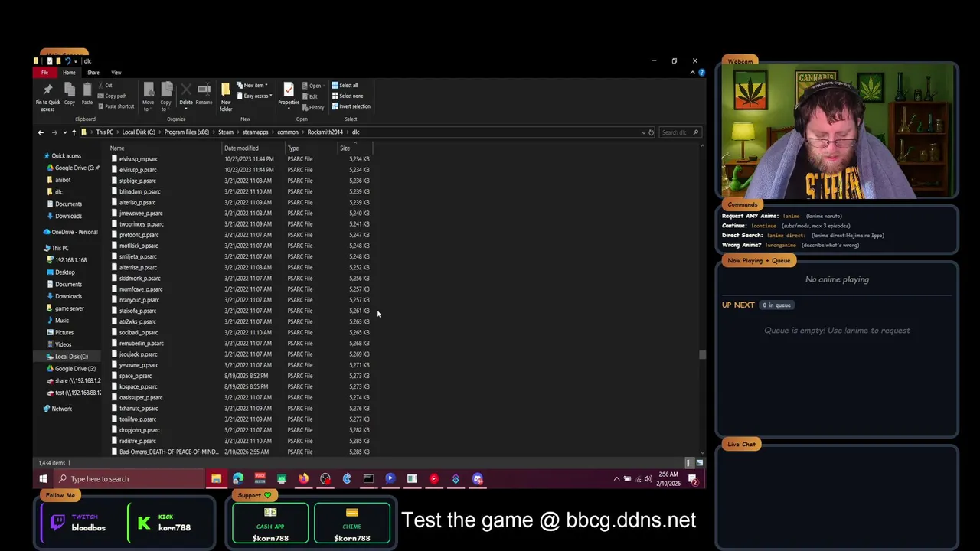Image resolution: width=980 pixels, height=551 pixels.
Task: Open the Properties dropdown arrow
Action: [289, 108]
